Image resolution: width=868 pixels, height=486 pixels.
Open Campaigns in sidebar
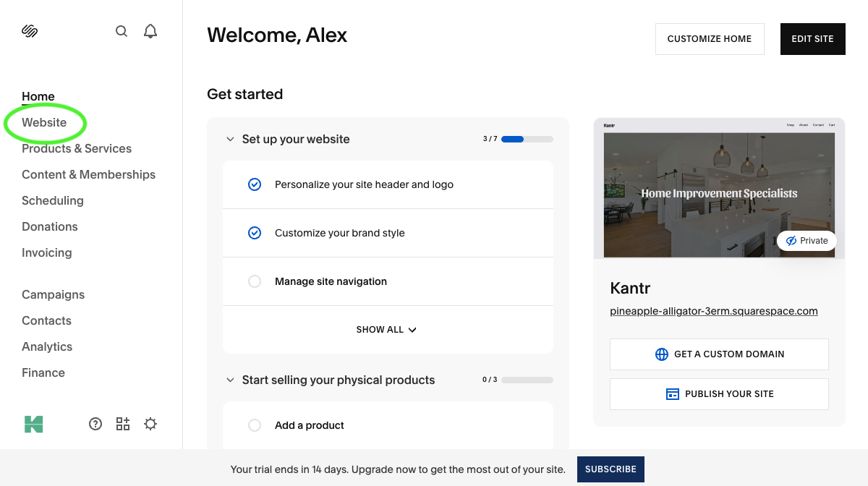(53, 294)
